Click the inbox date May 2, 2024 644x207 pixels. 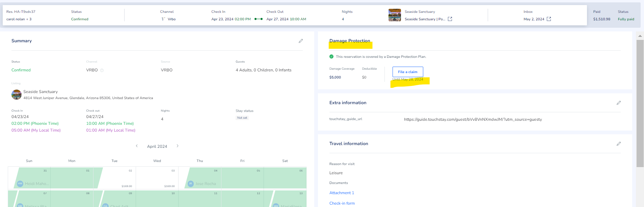click(x=534, y=19)
